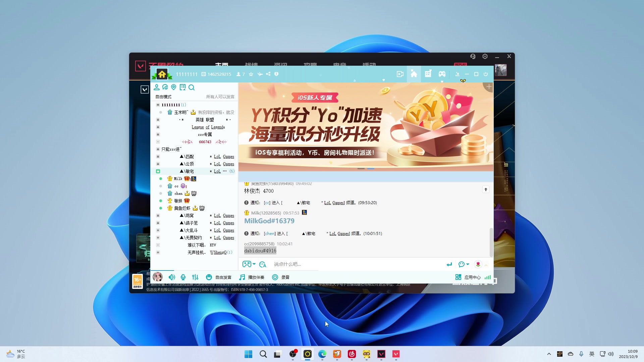Collapse the ▲\敏宅 channel expander
The width and height of the screenshot is (644, 362).
[x=158, y=171]
